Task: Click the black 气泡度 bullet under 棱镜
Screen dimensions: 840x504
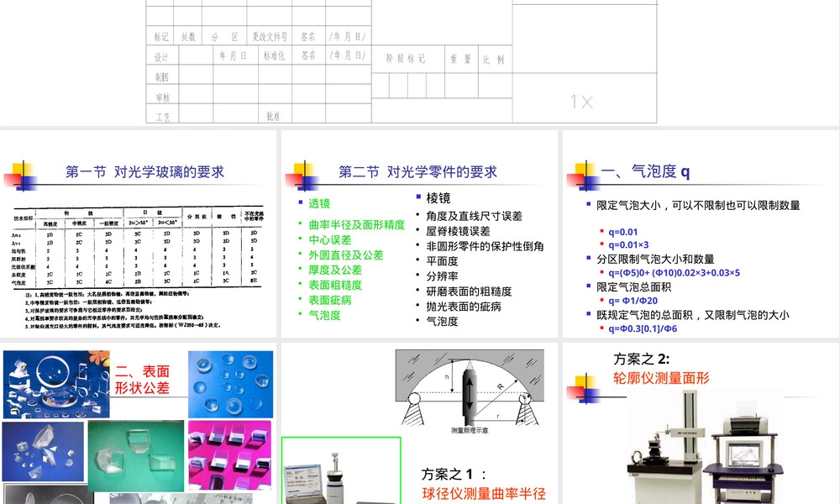Action: [x=442, y=321]
